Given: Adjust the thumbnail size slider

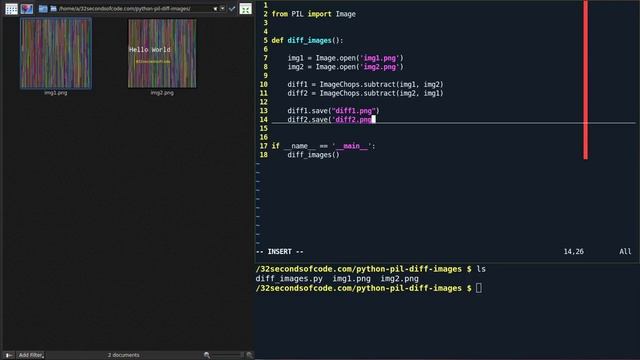Looking at the screenshot, I should point(228,355).
